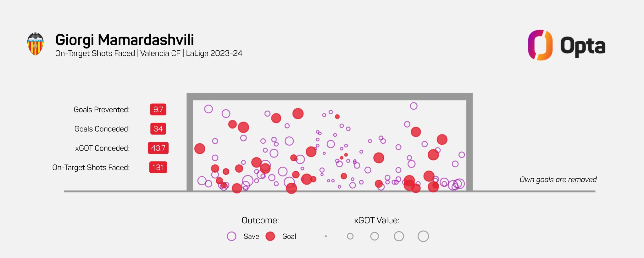Click the Goals Prevented 9.7 badge

tap(158, 110)
